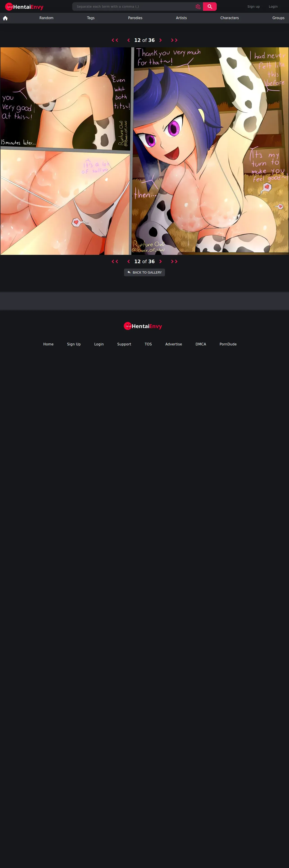Click Login in the header
The image size is (289, 868).
pyautogui.click(x=273, y=7)
